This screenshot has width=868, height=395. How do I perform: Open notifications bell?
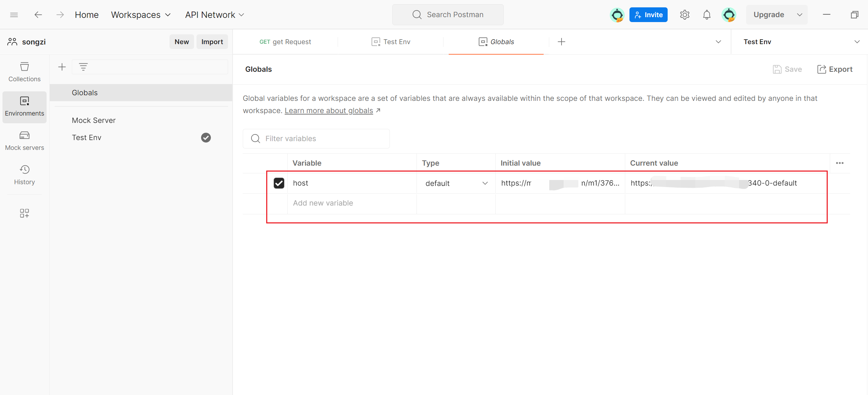707,15
